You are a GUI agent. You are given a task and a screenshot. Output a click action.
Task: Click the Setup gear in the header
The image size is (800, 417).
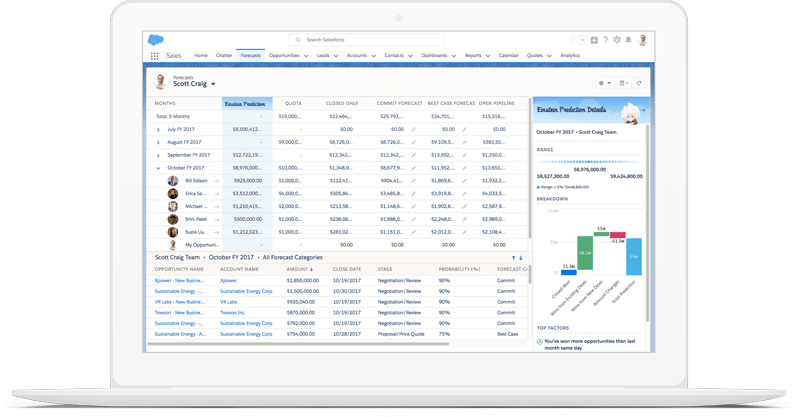(617, 40)
